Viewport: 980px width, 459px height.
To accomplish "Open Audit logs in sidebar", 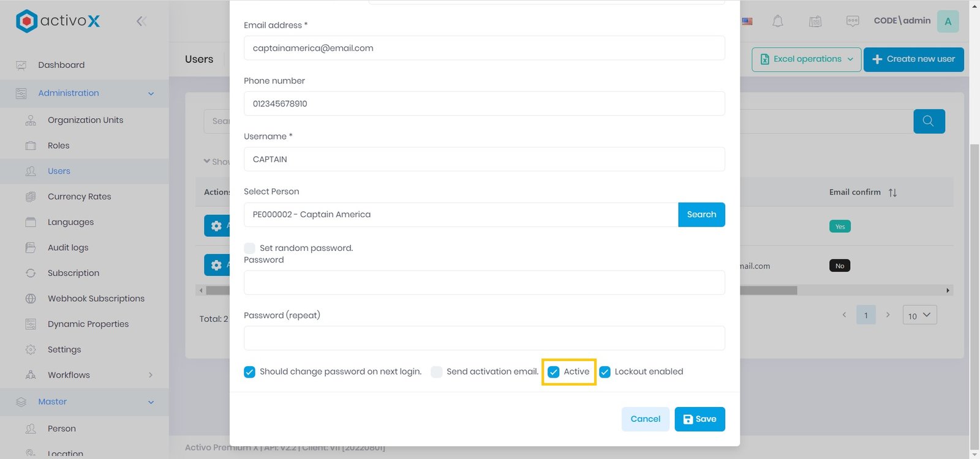I will [68, 248].
